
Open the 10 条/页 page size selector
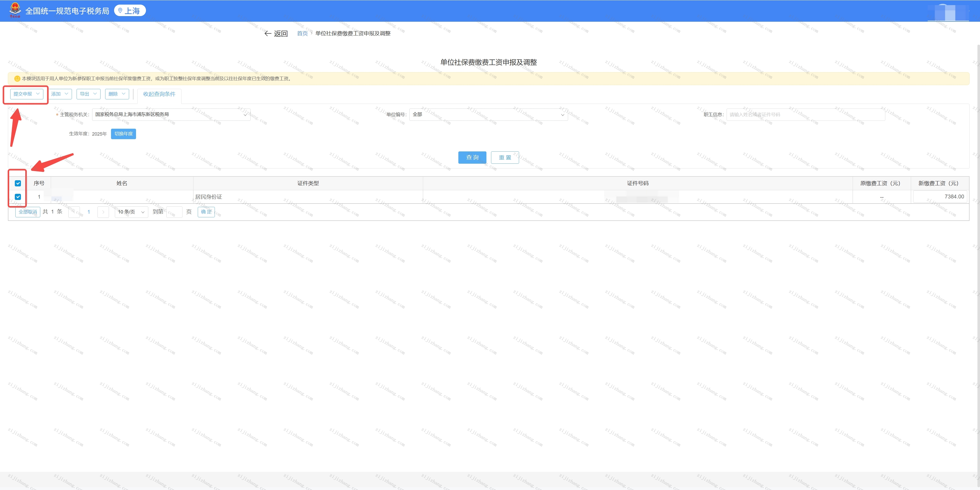click(131, 212)
